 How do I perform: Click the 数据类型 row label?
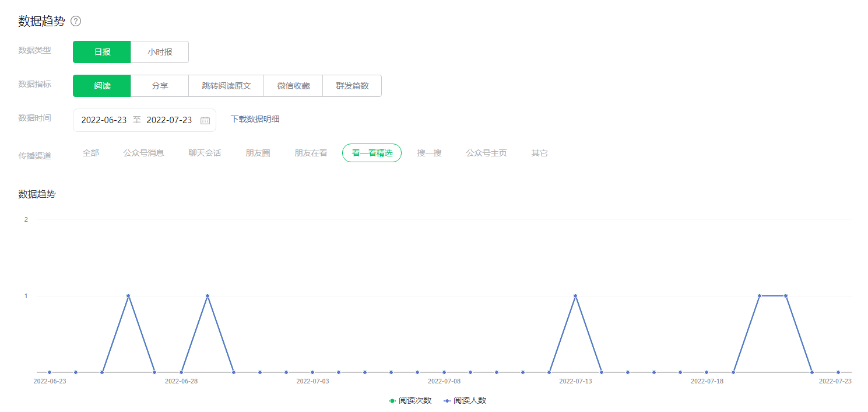pyautogui.click(x=35, y=50)
